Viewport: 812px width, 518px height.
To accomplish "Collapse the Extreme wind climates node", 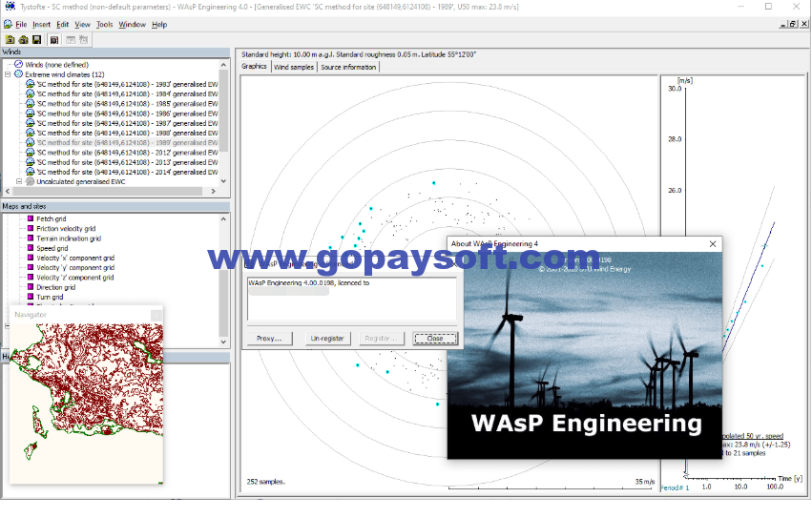I will click(8, 74).
